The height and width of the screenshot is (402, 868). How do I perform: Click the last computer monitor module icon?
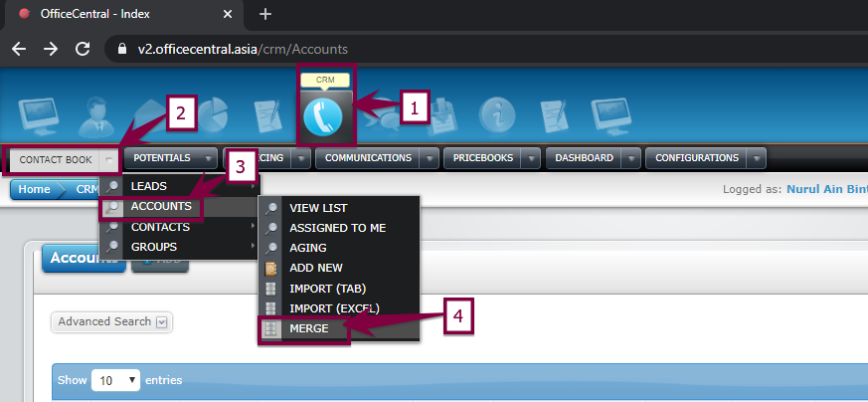coord(611,116)
